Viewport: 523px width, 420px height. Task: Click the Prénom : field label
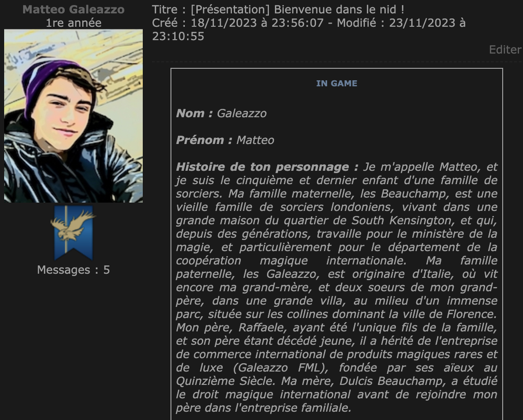click(204, 140)
